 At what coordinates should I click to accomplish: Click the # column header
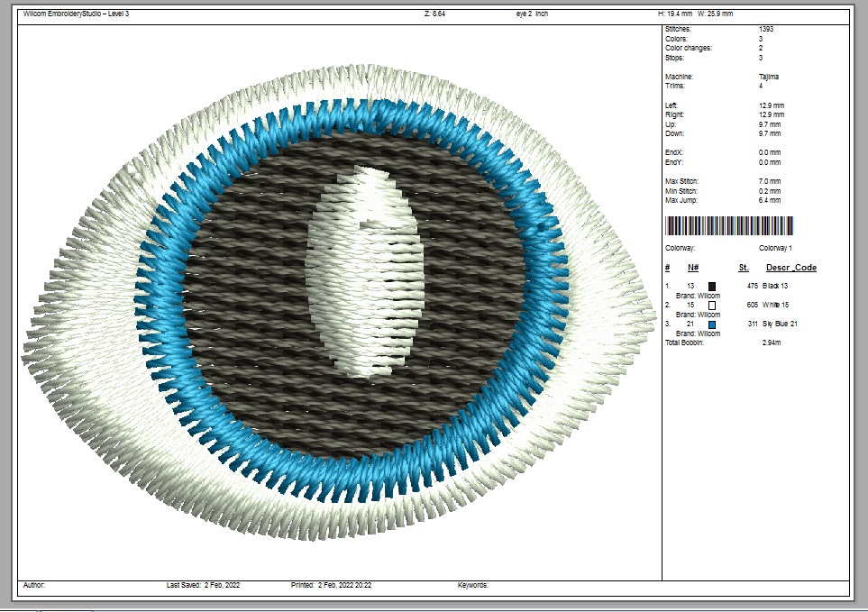click(x=667, y=268)
